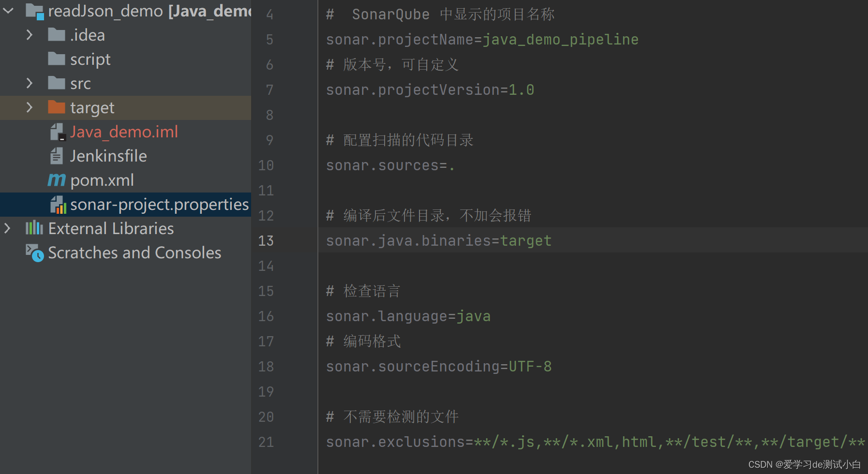The image size is (868, 474).
Task: Click the sonar-project.properties file icon
Action: [x=58, y=205]
